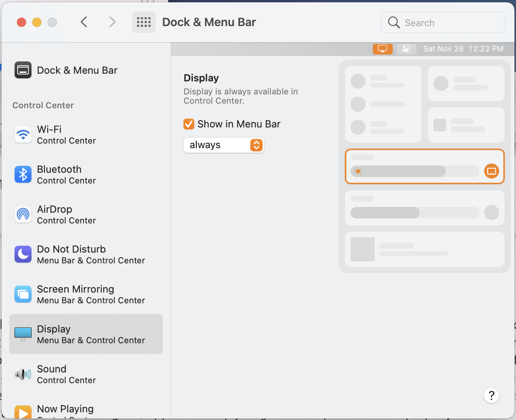Click the brightness sun icon in preview
516x420 pixels.
[358, 171]
